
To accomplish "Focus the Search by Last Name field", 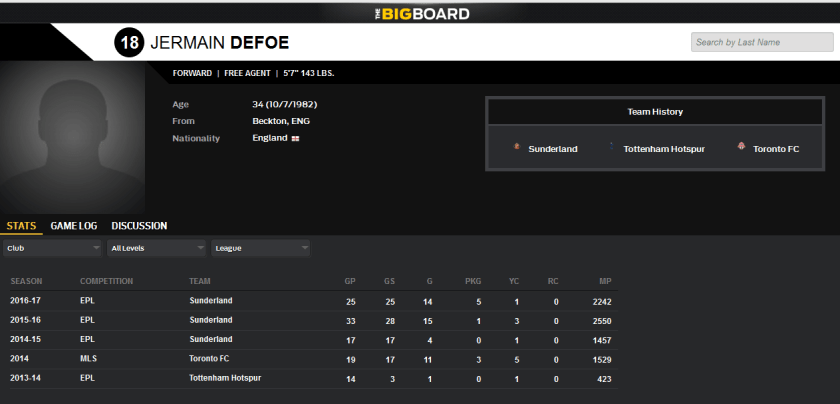I will [x=762, y=42].
